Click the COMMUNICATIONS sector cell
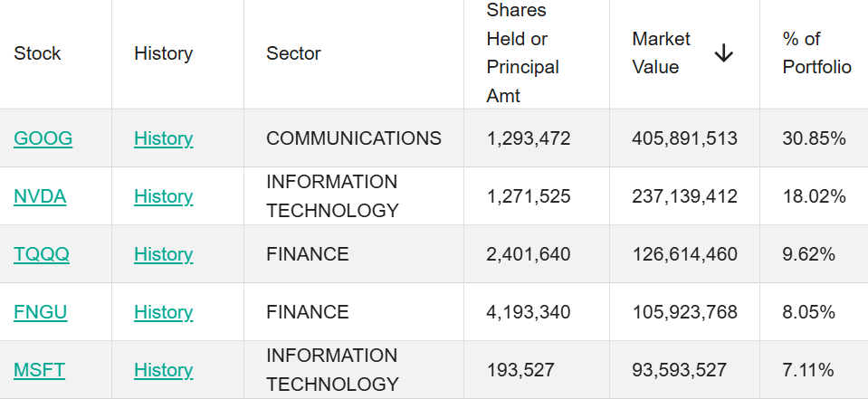The width and height of the screenshot is (868, 399). 354,138
